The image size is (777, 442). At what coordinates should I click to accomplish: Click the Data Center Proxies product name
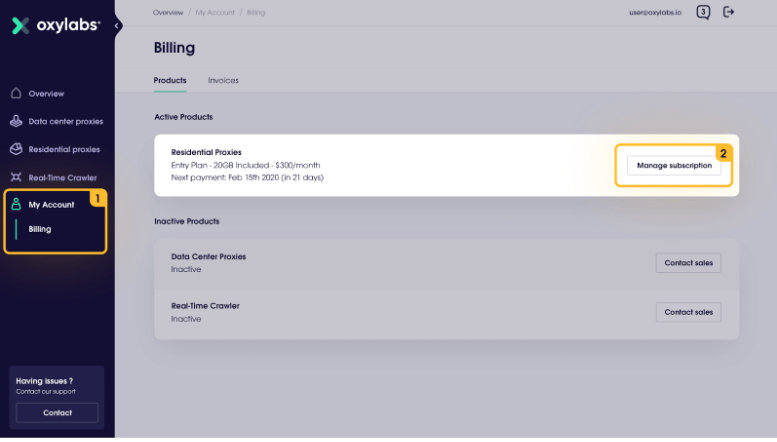pos(209,257)
